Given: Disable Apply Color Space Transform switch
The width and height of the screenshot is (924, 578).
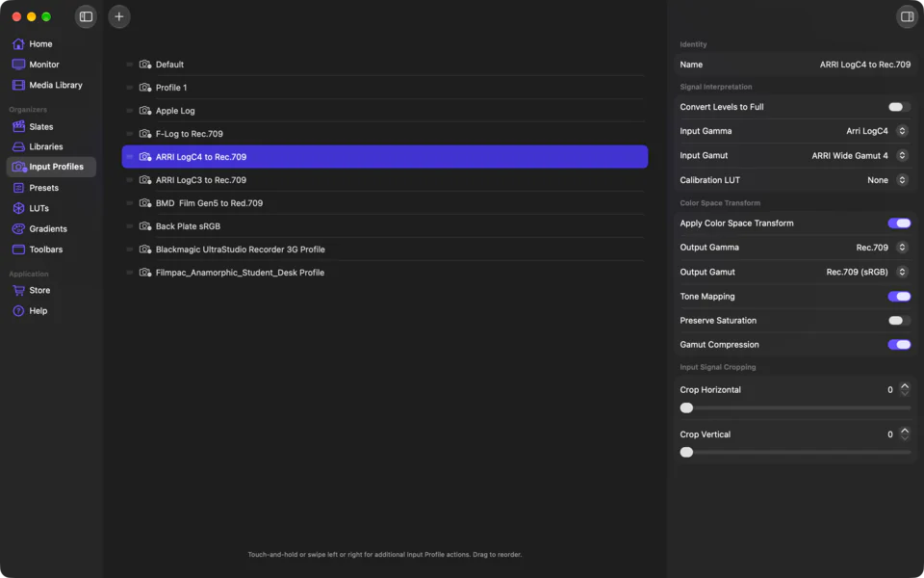Looking at the screenshot, I should [899, 223].
